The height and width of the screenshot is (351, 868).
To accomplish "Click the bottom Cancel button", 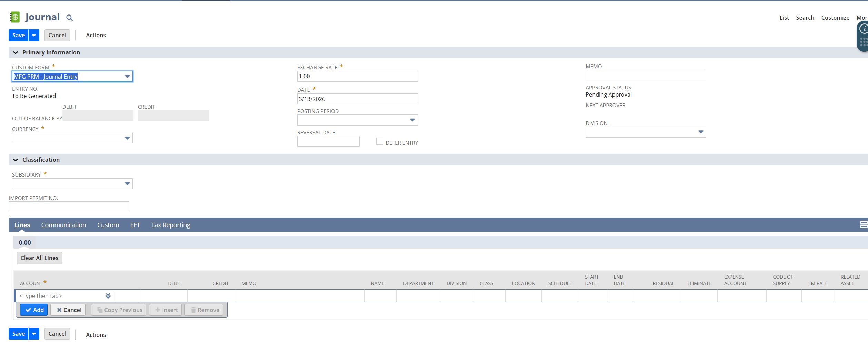I will tap(57, 334).
